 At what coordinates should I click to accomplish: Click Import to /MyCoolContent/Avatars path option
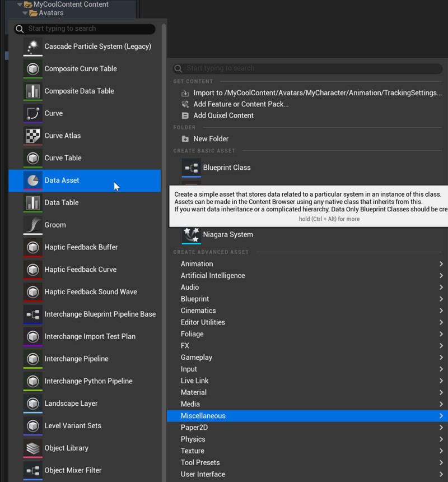[317, 93]
